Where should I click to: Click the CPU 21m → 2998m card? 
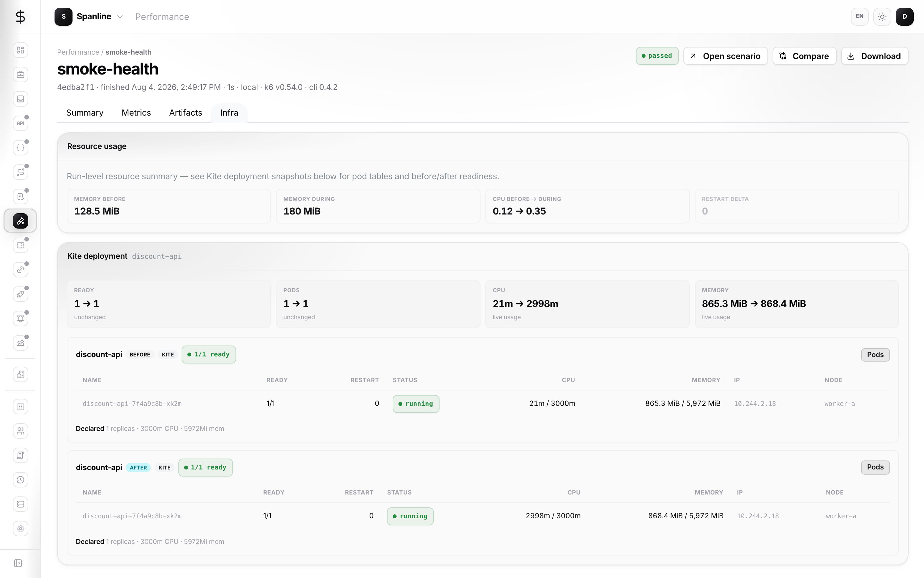click(x=587, y=304)
